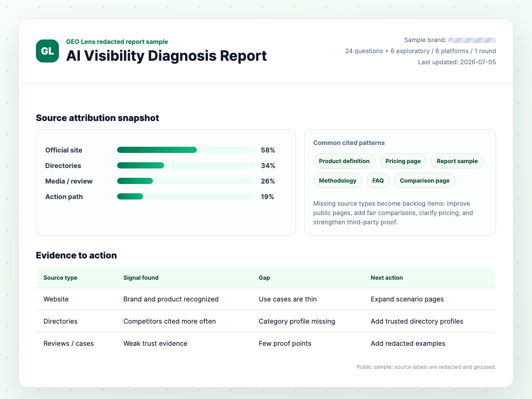
Task: Click Add trusted directory profiles cell
Action: pos(417,321)
